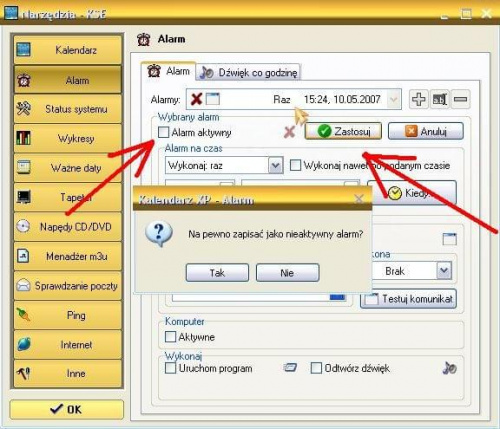The height and width of the screenshot is (429, 500).
Task: Expand the Alarmy list dropdown
Action: tap(394, 99)
